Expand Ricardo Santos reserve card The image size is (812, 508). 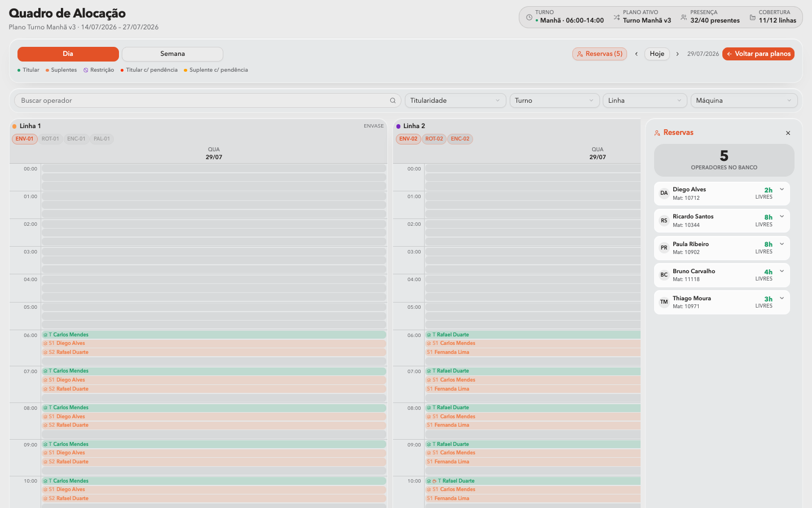point(782,217)
